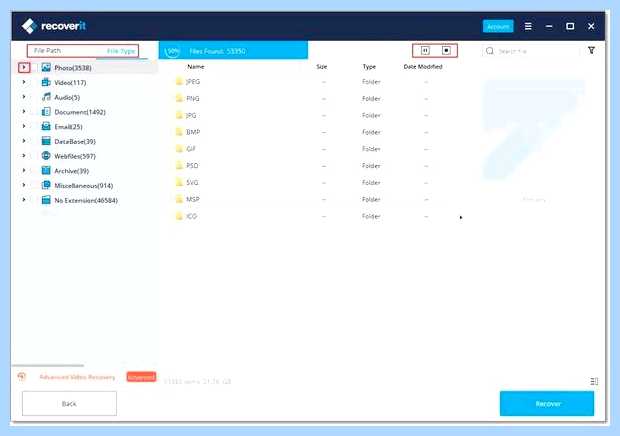The width and height of the screenshot is (620, 436).
Task: Click the Video(117) category icon
Action: (x=46, y=82)
